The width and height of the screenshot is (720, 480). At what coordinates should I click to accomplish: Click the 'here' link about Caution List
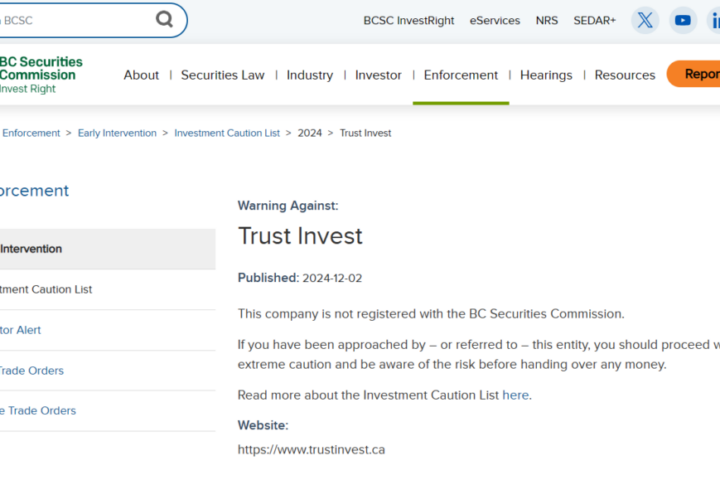point(515,395)
